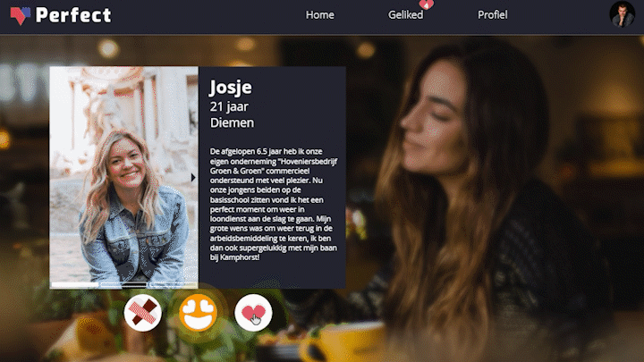Click the blurred woman background image
The image size is (644, 362).
[493, 197]
